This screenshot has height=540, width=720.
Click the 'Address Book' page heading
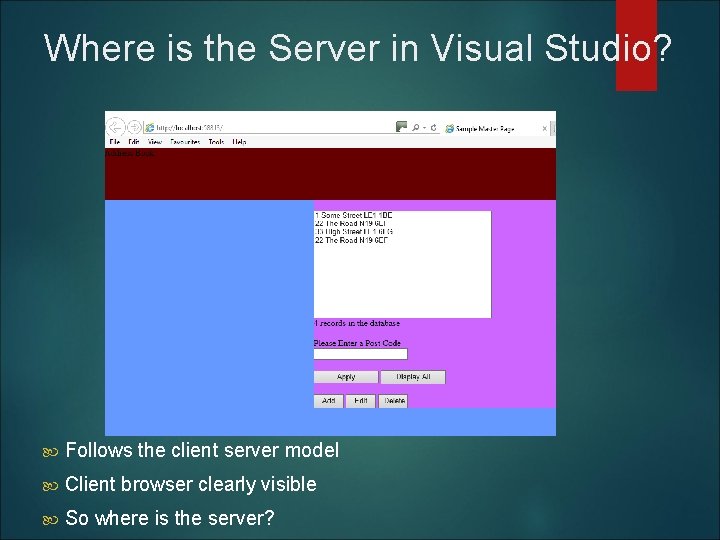[x=130, y=153]
